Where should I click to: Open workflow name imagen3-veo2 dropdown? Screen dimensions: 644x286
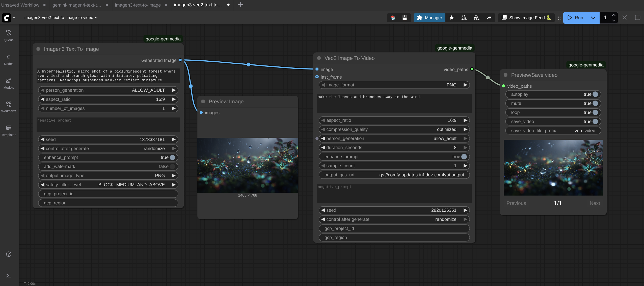(61, 18)
